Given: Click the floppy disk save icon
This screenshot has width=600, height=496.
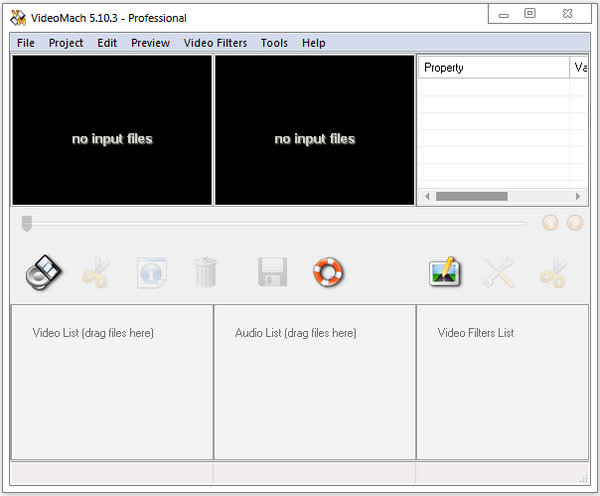Looking at the screenshot, I should (x=273, y=272).
